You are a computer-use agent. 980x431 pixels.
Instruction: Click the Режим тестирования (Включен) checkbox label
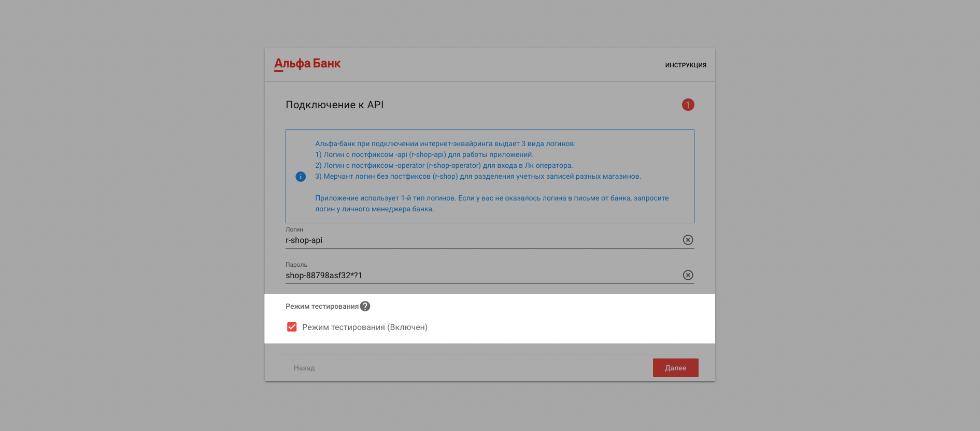click(x=365, y=327)
